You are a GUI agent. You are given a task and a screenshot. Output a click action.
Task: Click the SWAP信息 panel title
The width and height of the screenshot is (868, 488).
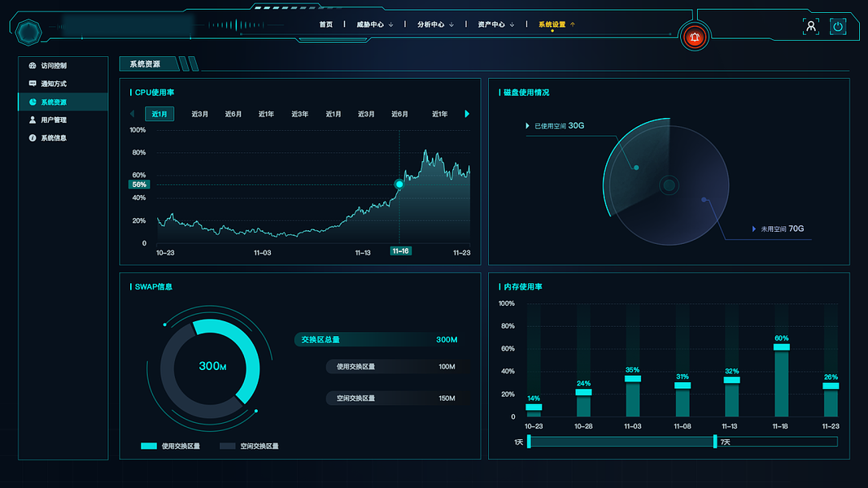153,286
